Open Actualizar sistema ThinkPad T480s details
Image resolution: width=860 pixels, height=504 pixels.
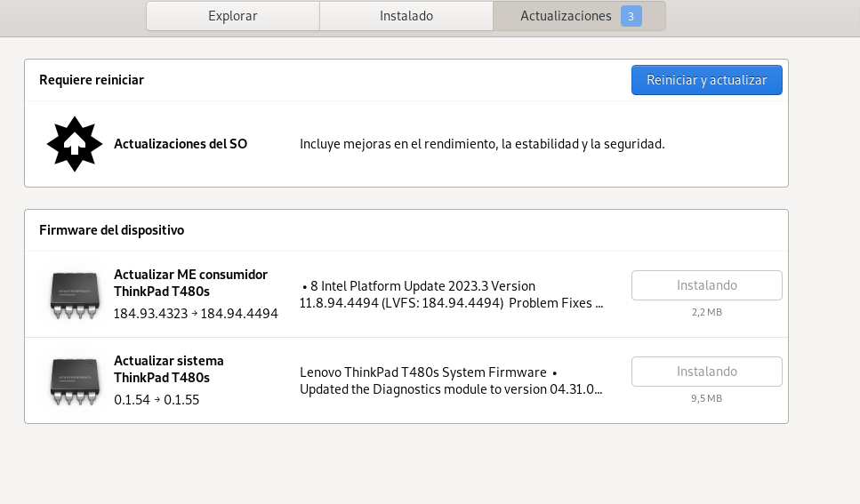[x=169, y=369]
